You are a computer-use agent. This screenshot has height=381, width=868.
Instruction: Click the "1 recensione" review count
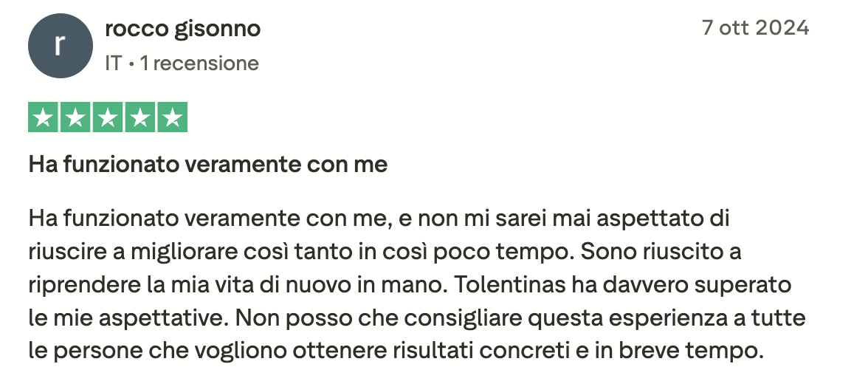(x=199, y=63)
